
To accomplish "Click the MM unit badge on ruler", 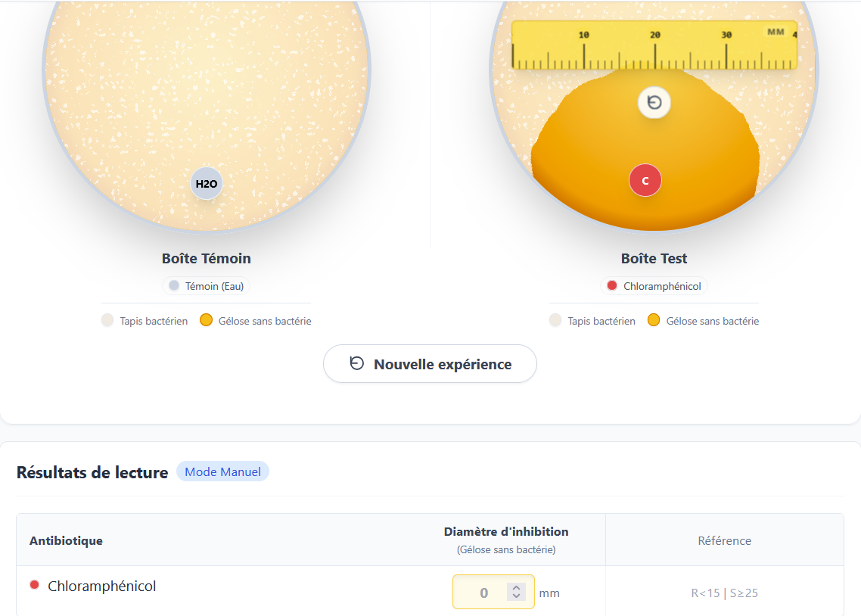I will tap(776, 32).
